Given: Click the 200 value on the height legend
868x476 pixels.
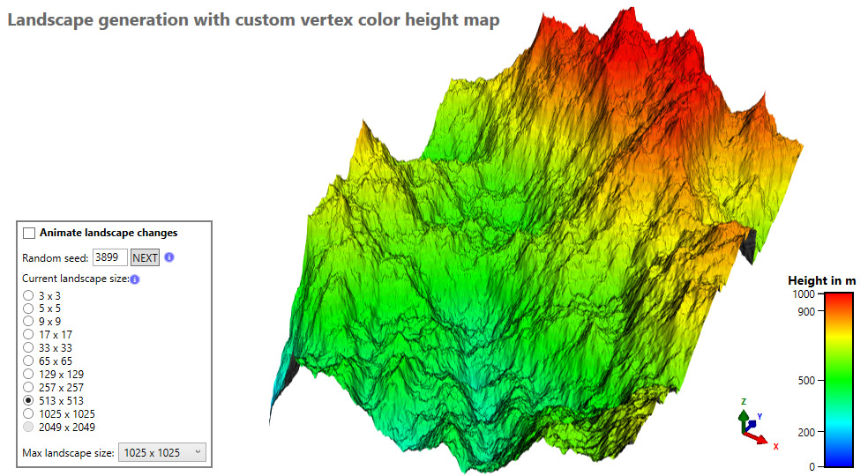Looking at the screenshot, I should coord(806,432).
